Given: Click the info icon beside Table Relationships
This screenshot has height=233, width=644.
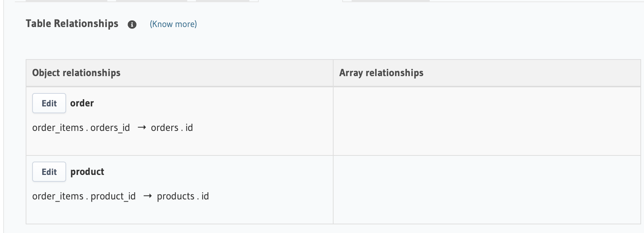Looking at the screenshot, I should (132, 25).
